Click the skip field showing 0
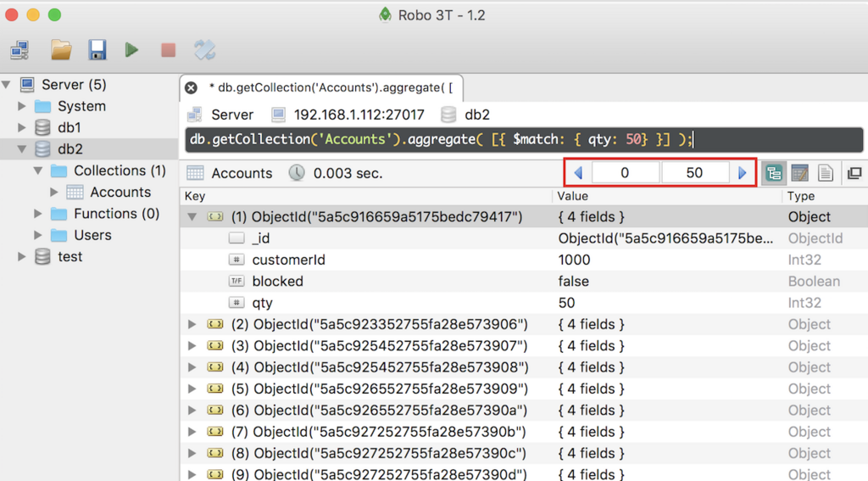This screenshot has width=868, height=481. (x=625, y=173)
